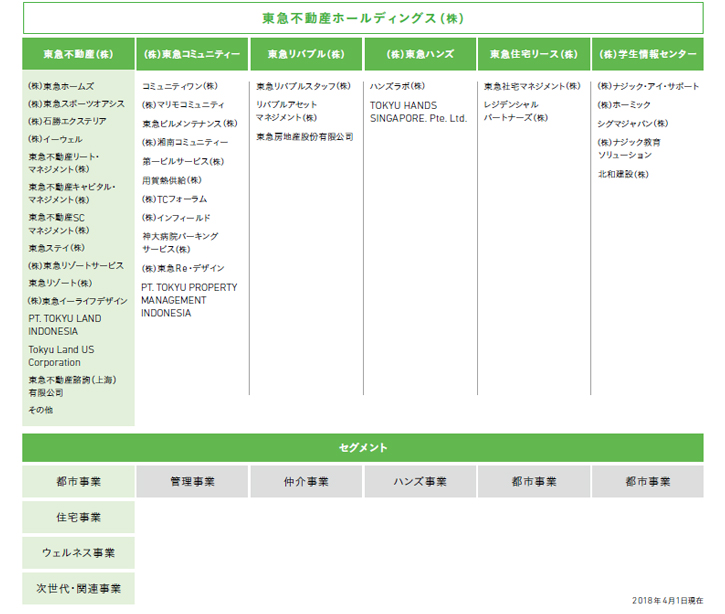
Task: Click the セグメント green bar
Action: (363, 448)
